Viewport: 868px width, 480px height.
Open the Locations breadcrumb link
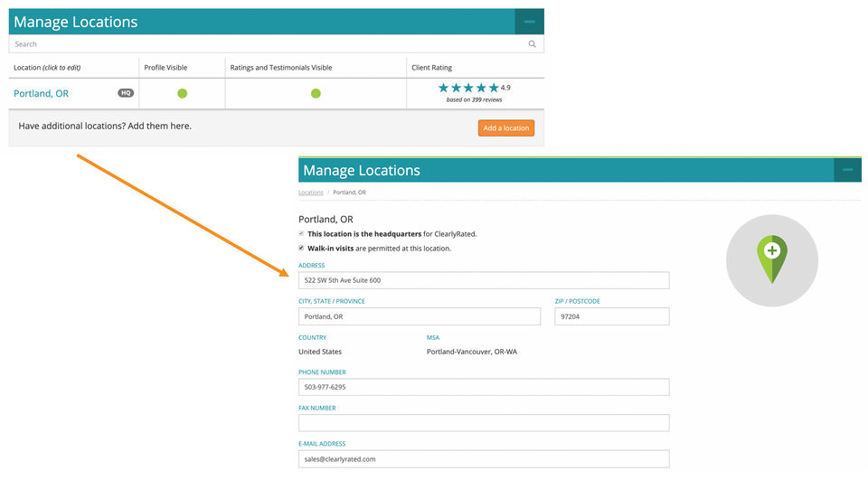(310, 193)
